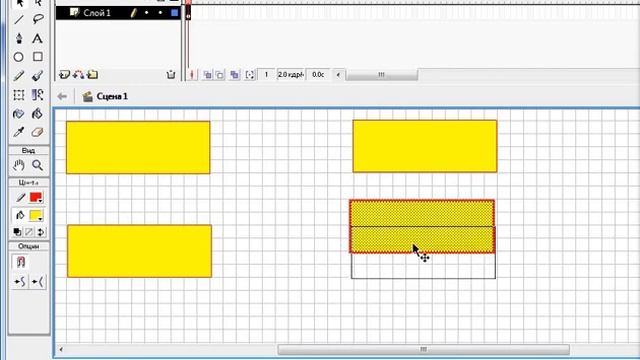The width and height of the screenshot is (640, 360).
Task: Toggle visibility dot of Слой 1
Action: click(147, 13)
